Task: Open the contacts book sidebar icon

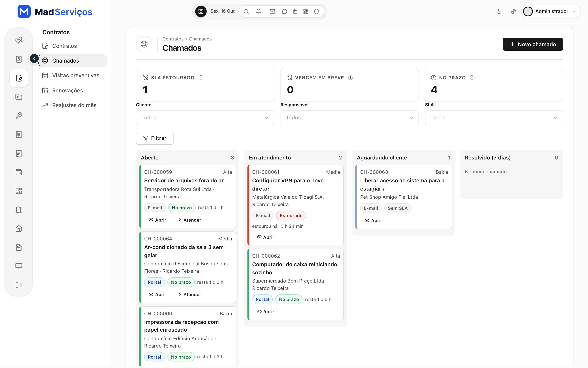Action: (19, 59)
